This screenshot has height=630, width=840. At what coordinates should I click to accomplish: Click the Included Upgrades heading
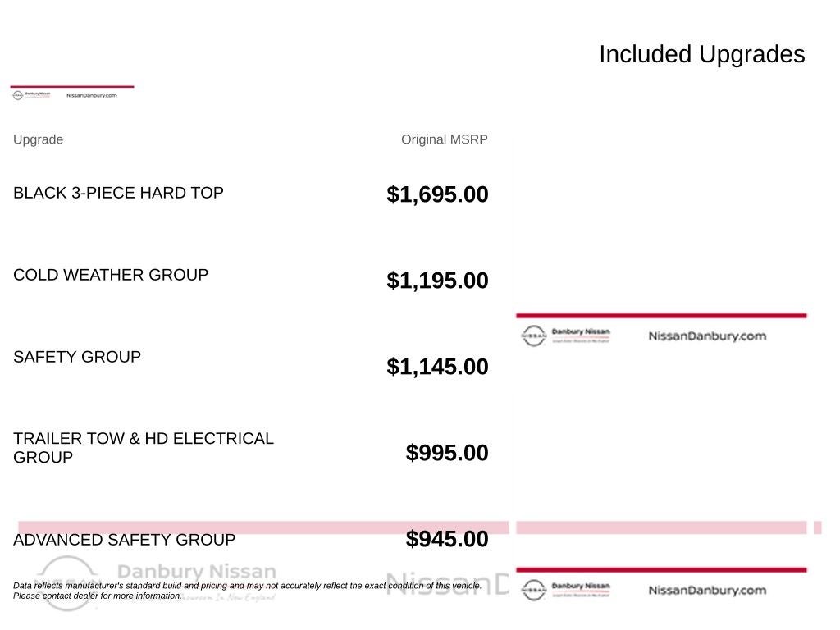(x=702, y=55)
